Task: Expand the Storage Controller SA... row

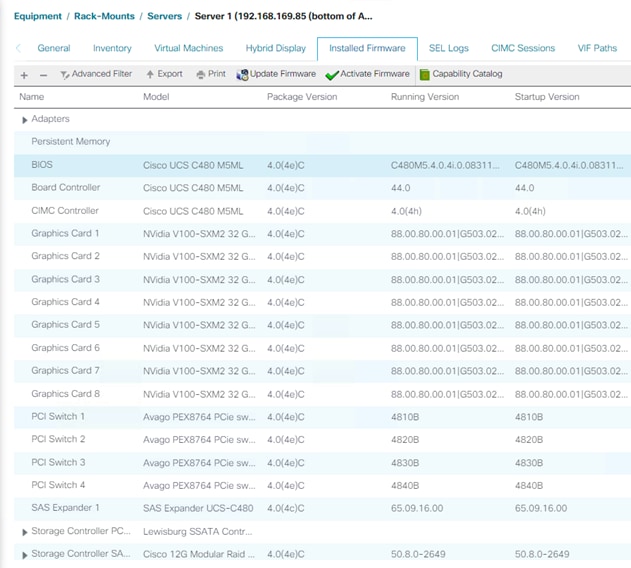Action: [x=25, y=555]
